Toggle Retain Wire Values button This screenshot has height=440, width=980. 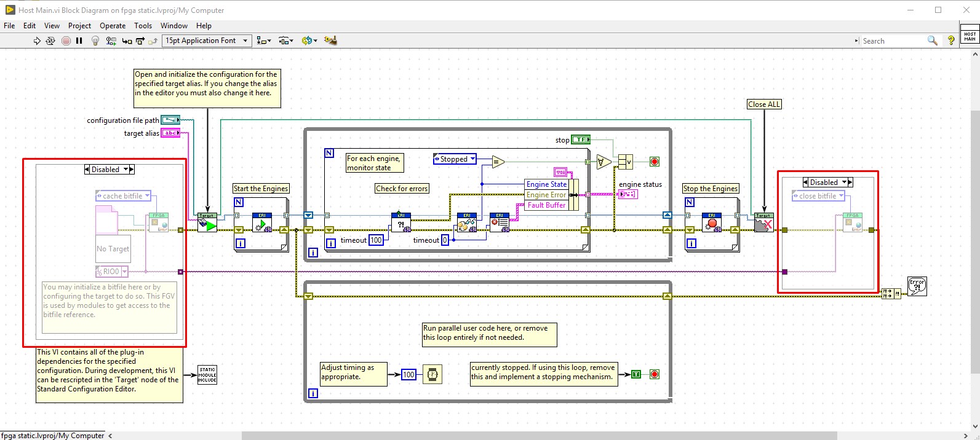[x=111, y=41]
